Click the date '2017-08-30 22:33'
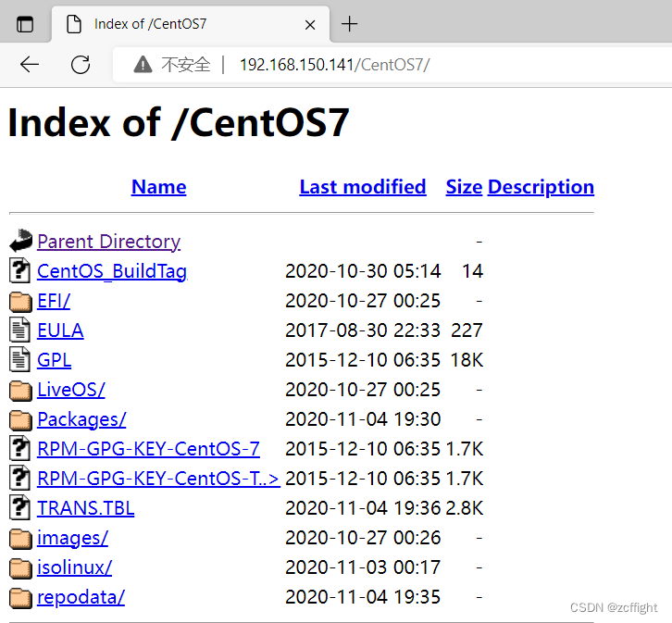 coord(363,330)
